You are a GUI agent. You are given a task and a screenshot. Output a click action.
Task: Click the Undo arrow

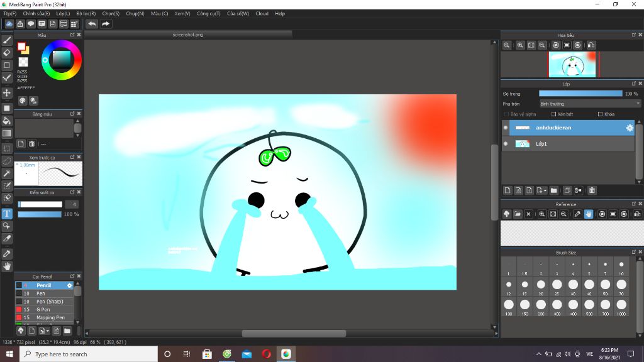click(92, 24)
